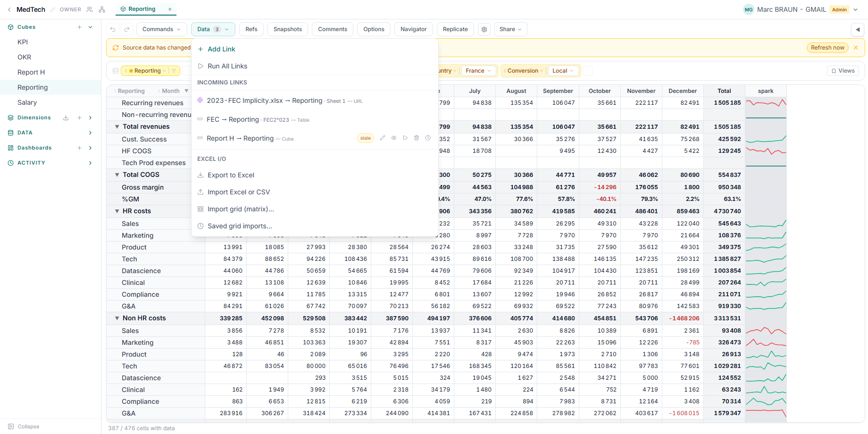Expand the Dimensions section chevron
This screenshot has width=868, height=434.
(x=90, y=117)
